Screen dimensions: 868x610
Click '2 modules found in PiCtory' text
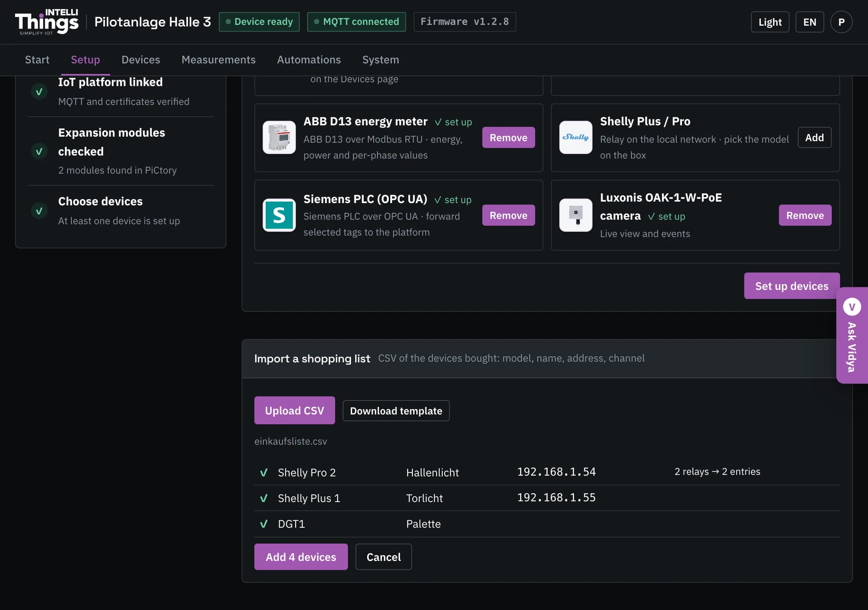click(x=117, y=170)
